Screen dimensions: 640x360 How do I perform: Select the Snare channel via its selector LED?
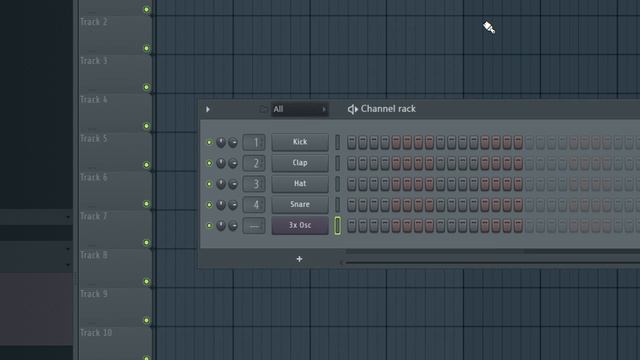(x=338, y=204)
